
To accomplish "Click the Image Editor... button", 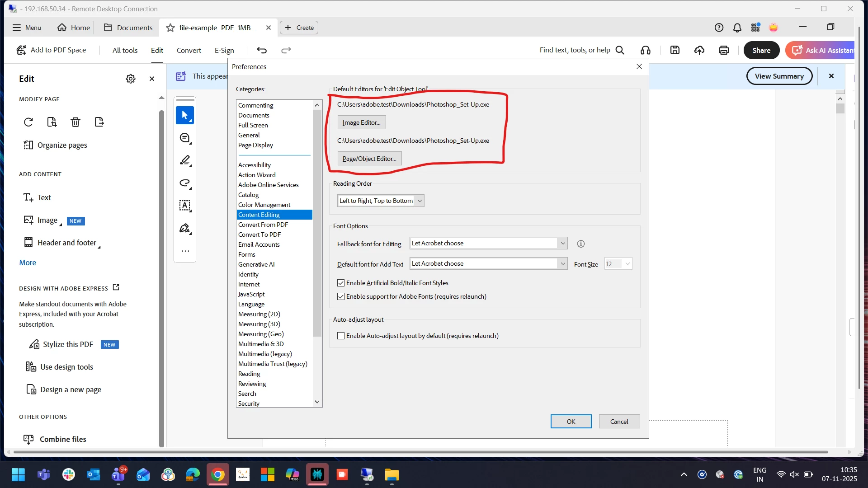I will pos(361,122).
